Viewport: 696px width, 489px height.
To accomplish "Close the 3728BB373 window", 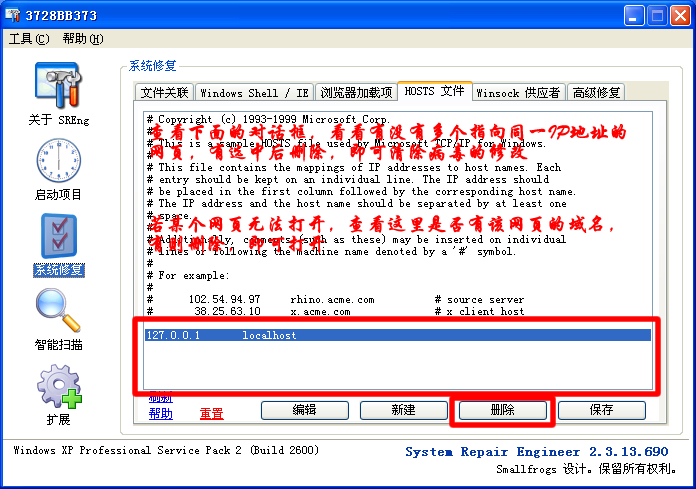I will pos(680,16).
